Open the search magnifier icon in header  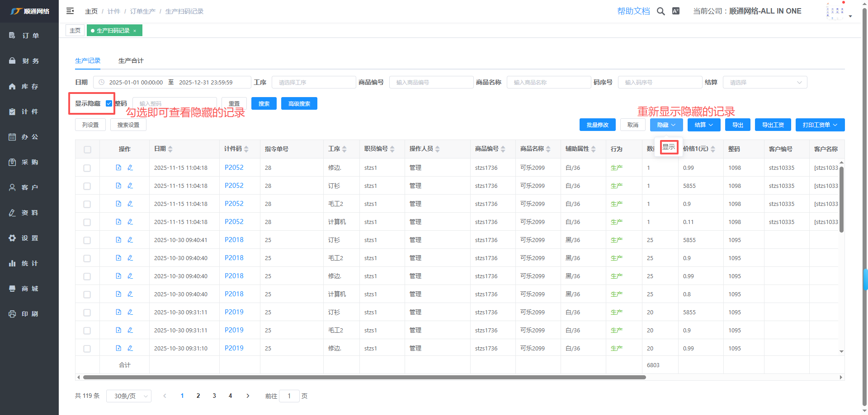[660, 11]
